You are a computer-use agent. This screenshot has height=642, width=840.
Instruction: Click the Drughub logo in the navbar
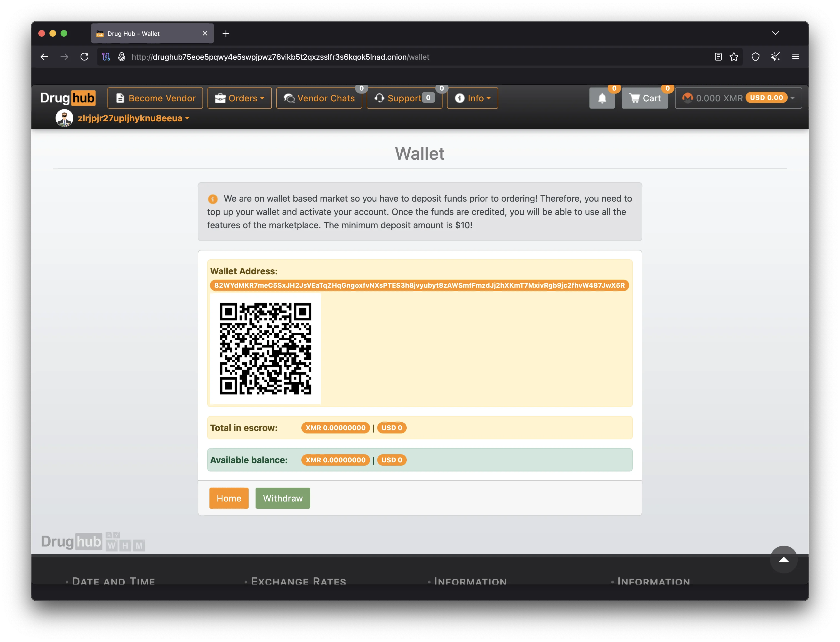pyautogui.click(x=68, y=98)
